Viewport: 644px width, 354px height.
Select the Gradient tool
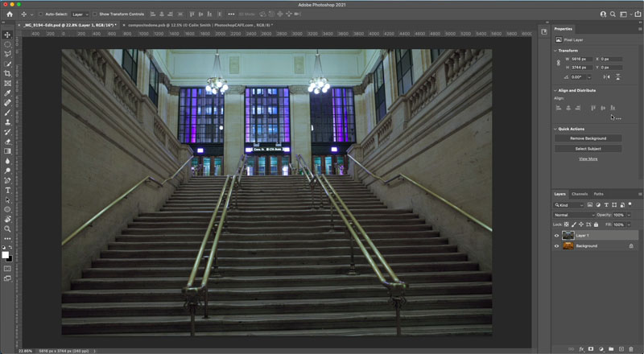coord(7,151)
